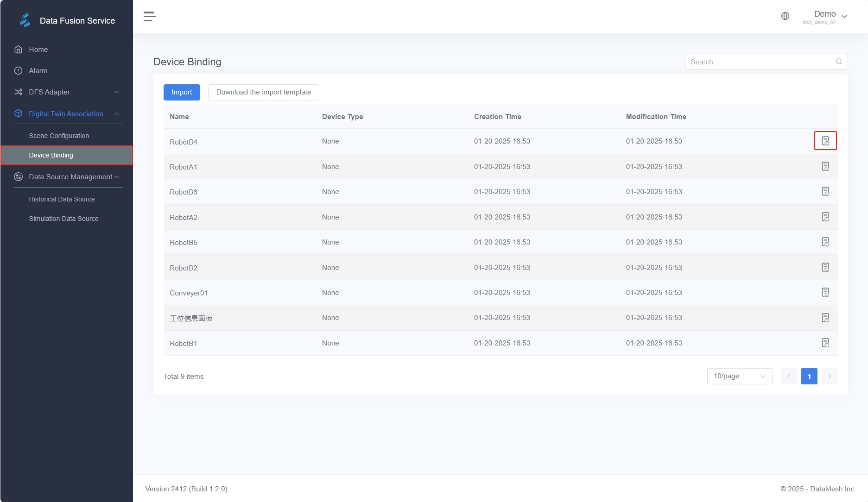Click Download the import template
Image resolution: width=868 pixels, height=502 pixels.
(x=263, y=92)
